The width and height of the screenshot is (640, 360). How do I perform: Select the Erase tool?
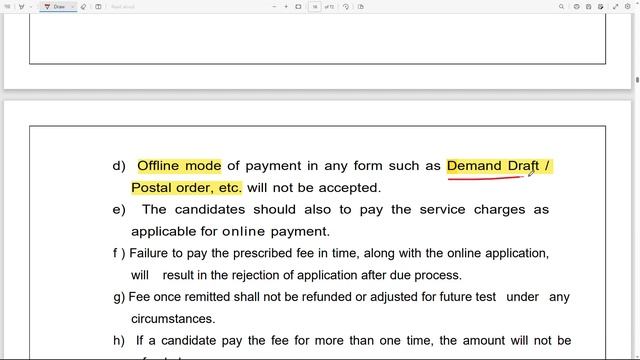tap(84, 7)
